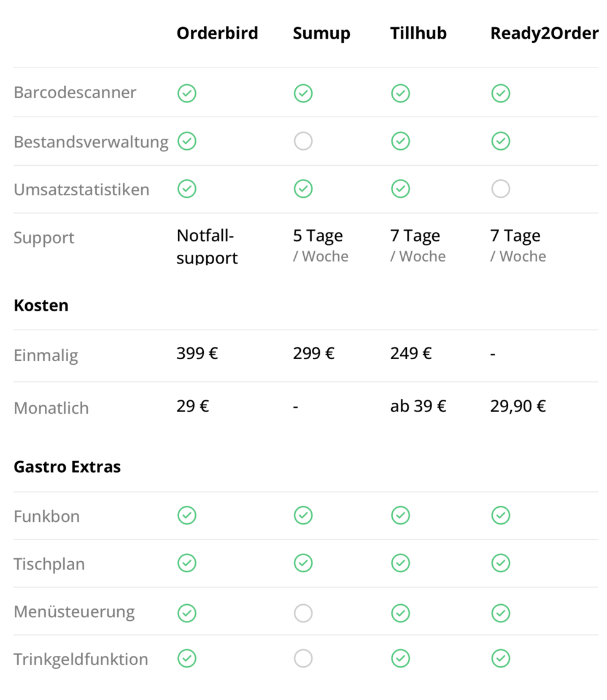Click Sumup's empty Bestandsverwaltung circle

[x=303, y=141]
